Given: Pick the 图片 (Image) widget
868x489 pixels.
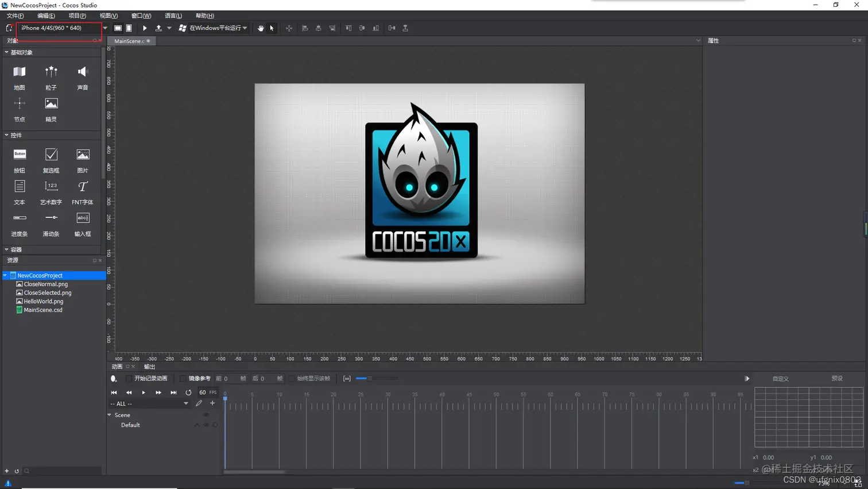Looking at the screenshot, I should [x=83, y=154].
